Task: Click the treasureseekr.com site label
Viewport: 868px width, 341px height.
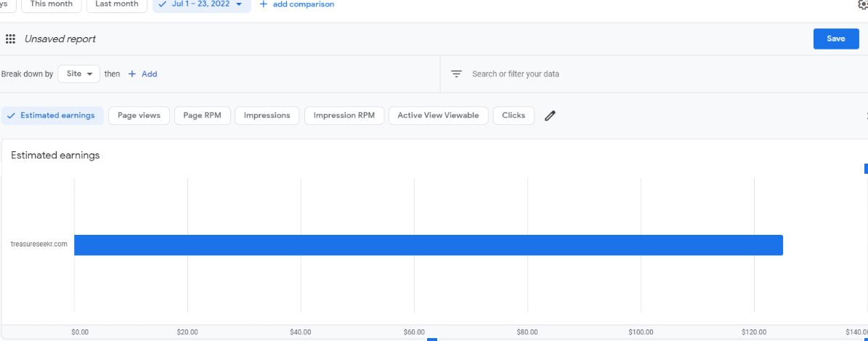Action: [38, 244]
